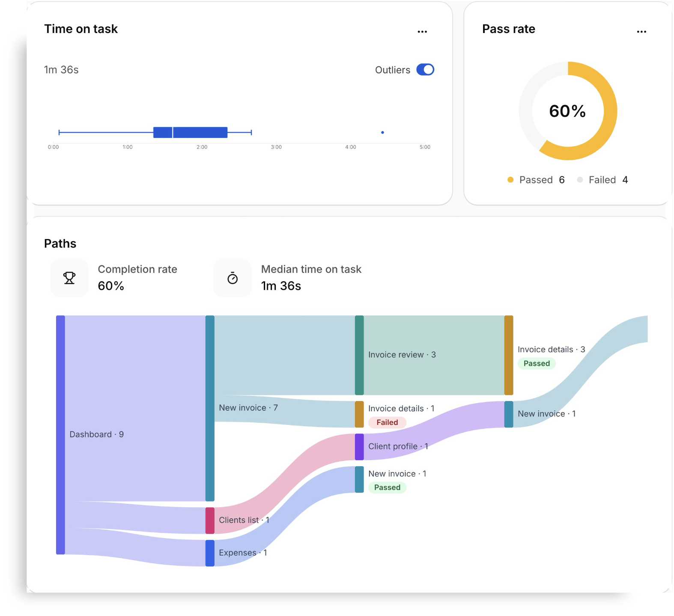Click the Failed badge under Invoice details
674x616 pixels.
pos(387,422)
